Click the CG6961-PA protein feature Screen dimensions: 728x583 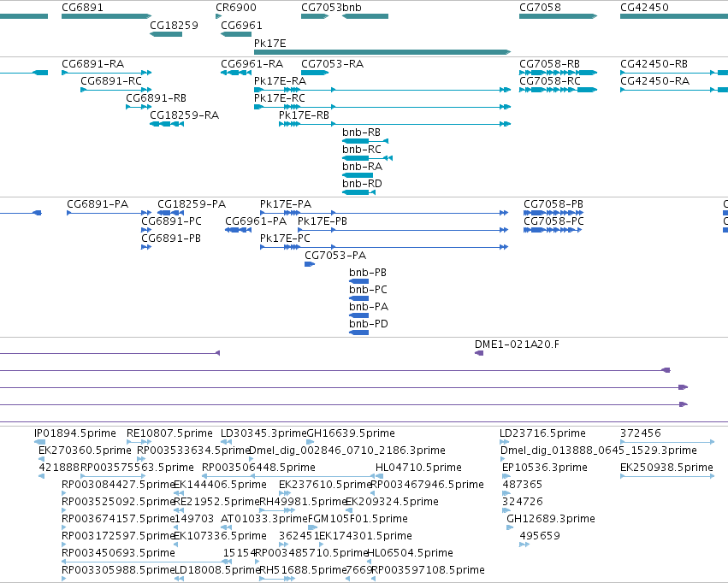(x=238, y=230)
